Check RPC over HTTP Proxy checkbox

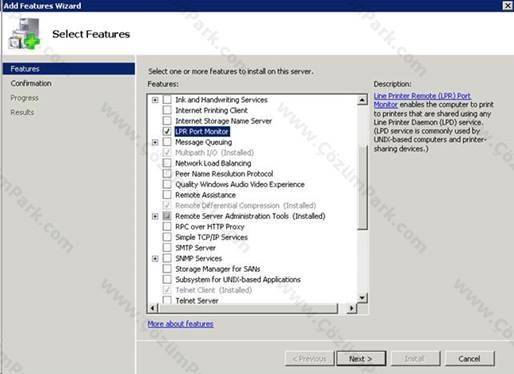[x=167, y=227]
